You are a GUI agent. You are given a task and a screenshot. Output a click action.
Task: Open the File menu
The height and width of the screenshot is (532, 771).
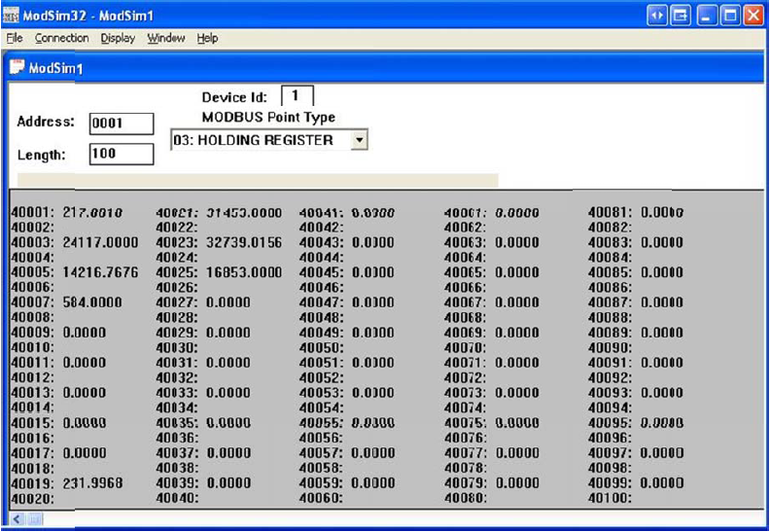15,38
